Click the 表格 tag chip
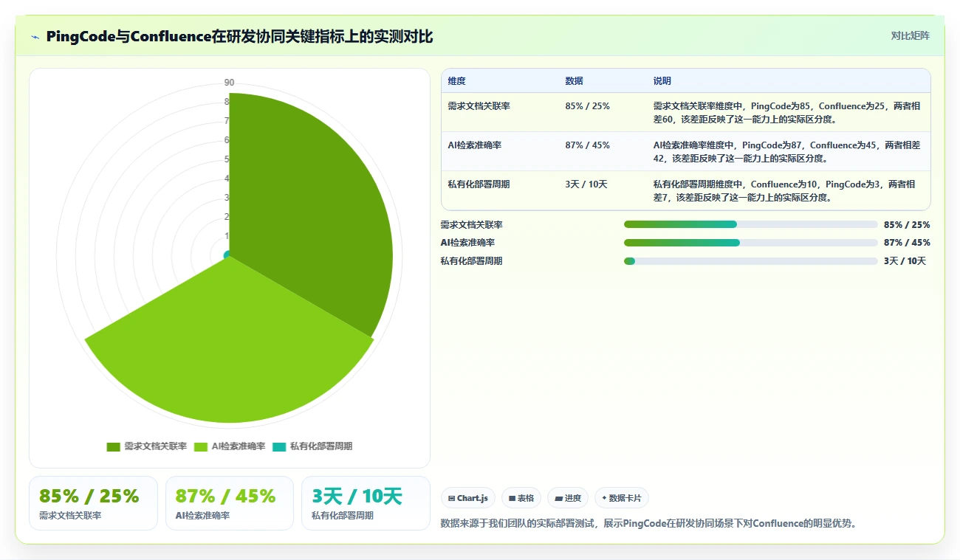960x560 pixels. click(x=521, y=498)
